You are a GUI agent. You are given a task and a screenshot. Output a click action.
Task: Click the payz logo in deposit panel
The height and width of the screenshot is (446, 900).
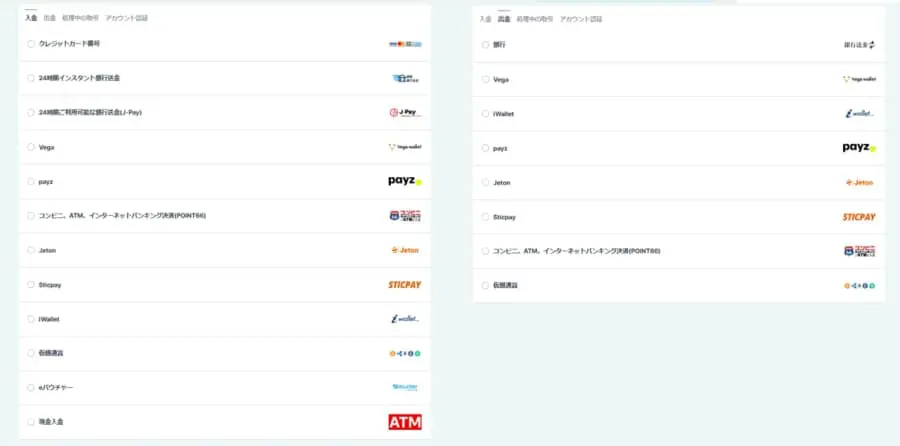tap(405, 181)
